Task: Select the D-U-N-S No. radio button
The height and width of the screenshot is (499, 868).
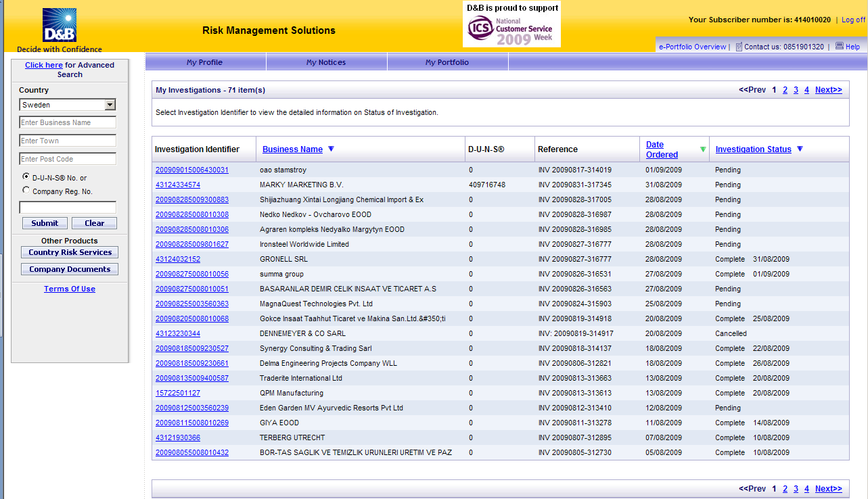Action: [26, 176]
